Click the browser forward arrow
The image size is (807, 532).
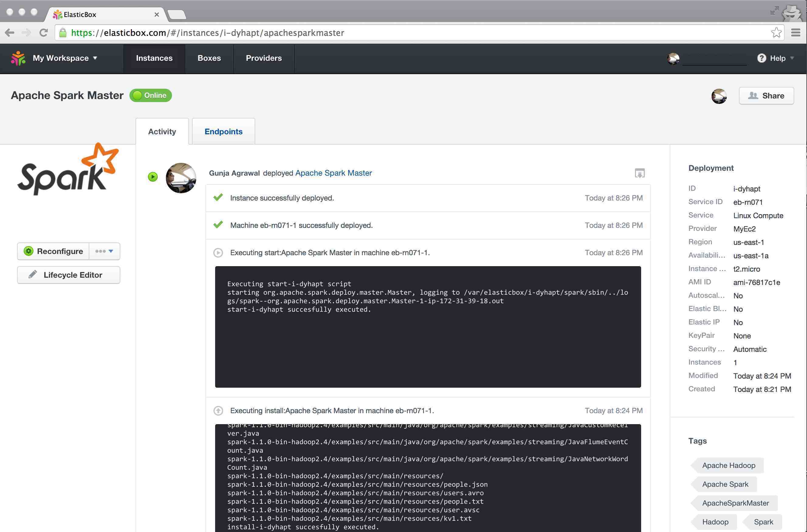click(x=26, y=33)
